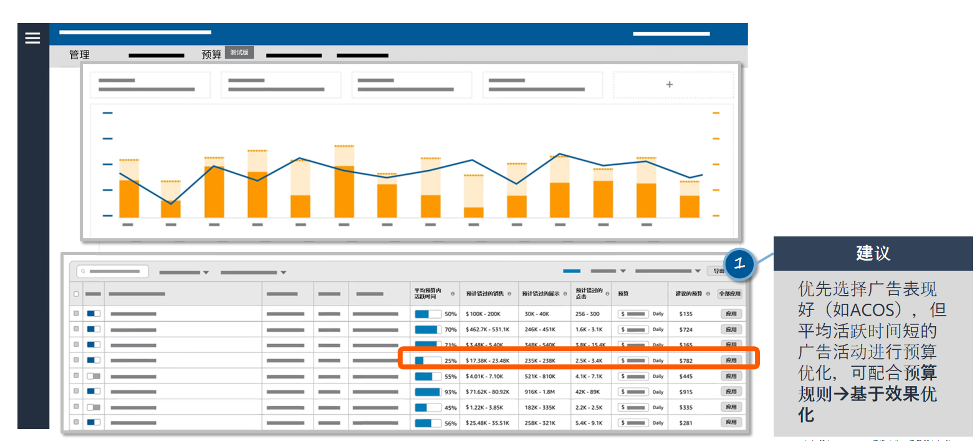Screen dimensions: 980x441
Task: Click info icon beside 预计错过的展示 header
Action: (565, 294)
